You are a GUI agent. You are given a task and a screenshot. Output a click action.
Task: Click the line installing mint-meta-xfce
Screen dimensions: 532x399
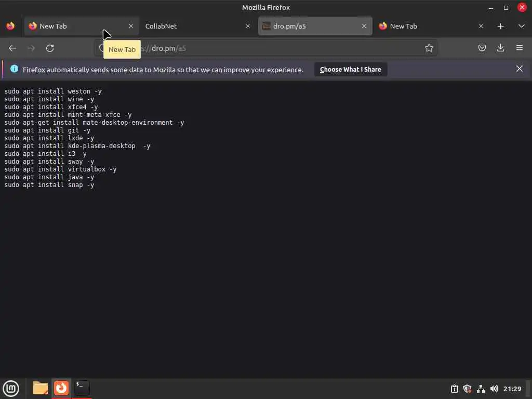[x=68, y=115]
